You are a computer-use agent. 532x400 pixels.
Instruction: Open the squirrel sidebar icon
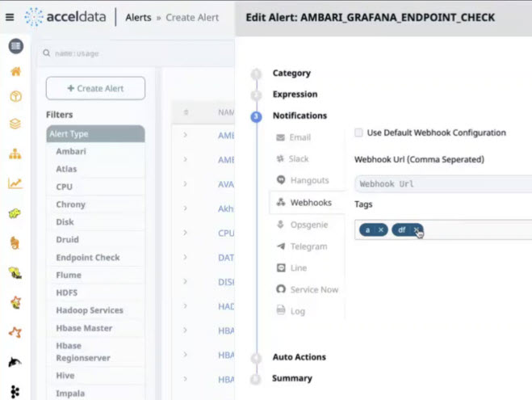point(15,243)
